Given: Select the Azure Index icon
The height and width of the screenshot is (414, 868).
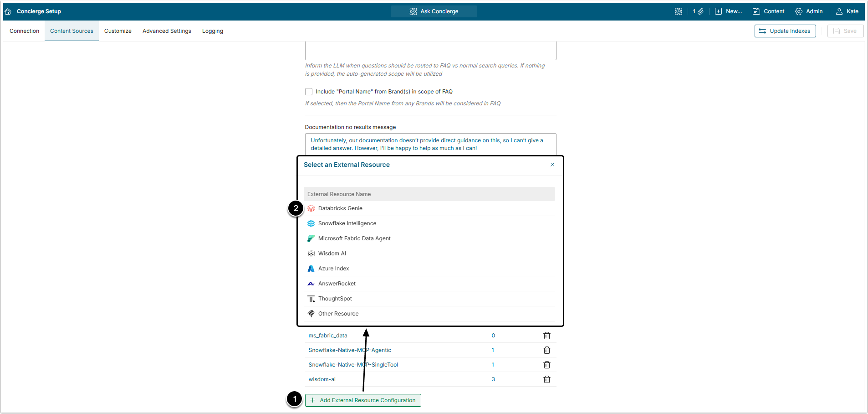Looking at the screenshot, I should tap(311, 269).
